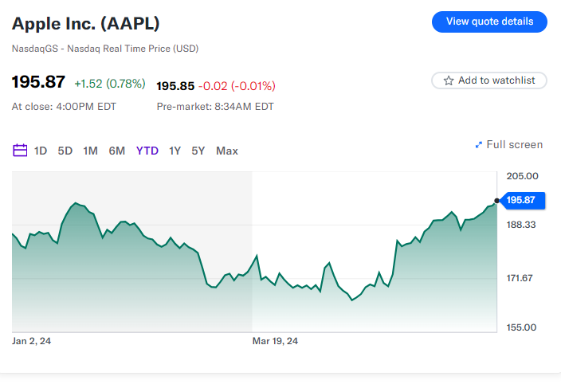The image size is (561, 392).
Task: Click the -0.02 (-0.01%) pre-market change
Action: (x=237, y=86)
